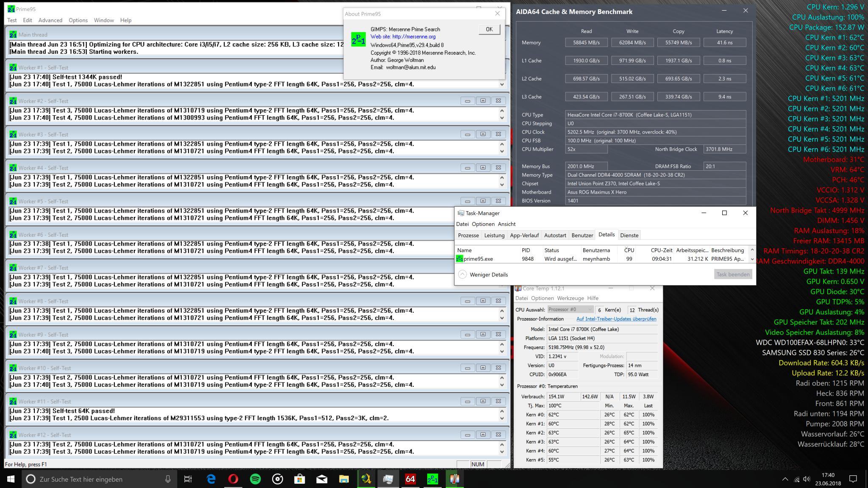868x488 pixels.
Task: Open Task-Manager Ansicht menu
Action: tap(506, 224)
